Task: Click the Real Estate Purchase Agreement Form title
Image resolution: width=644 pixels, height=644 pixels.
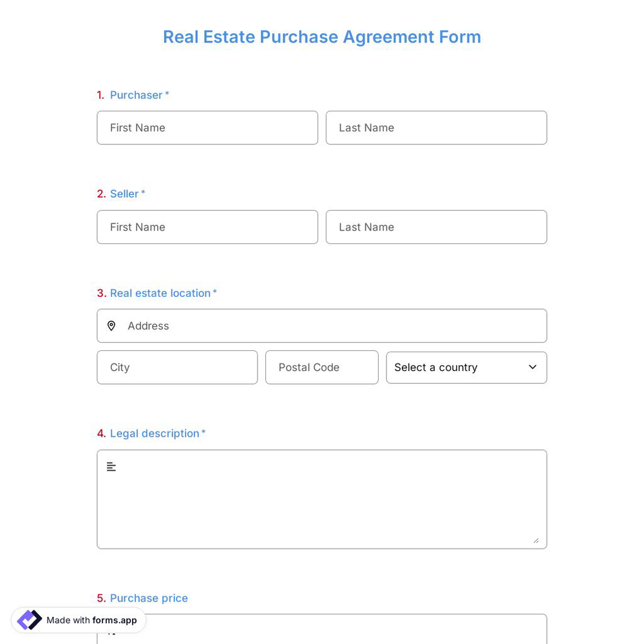Action: pos(322,37)
